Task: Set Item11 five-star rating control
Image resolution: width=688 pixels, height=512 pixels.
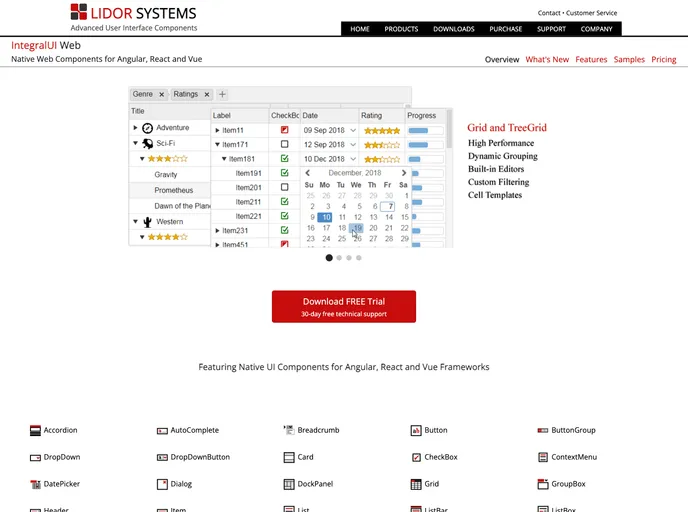Action: point(382,131)
